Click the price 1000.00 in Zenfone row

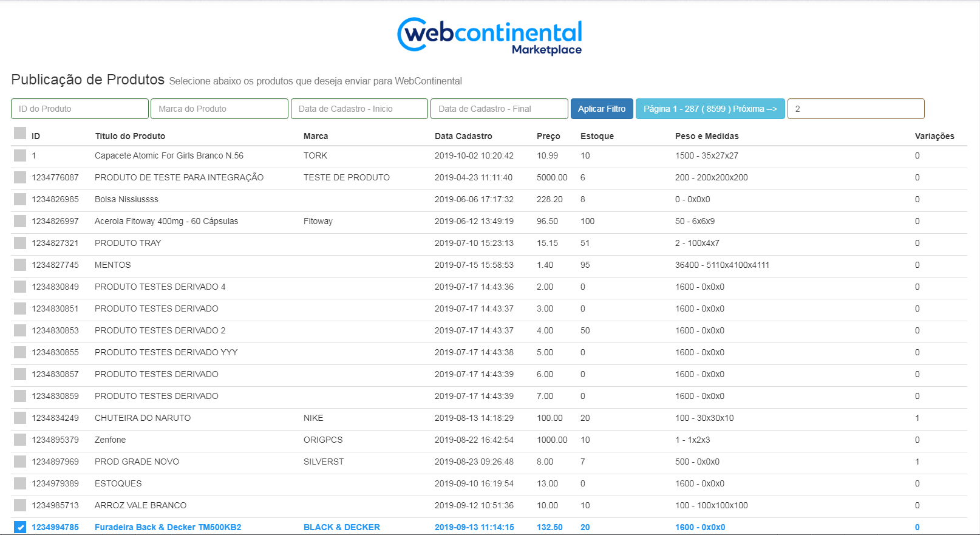click(x=552, y=440)
